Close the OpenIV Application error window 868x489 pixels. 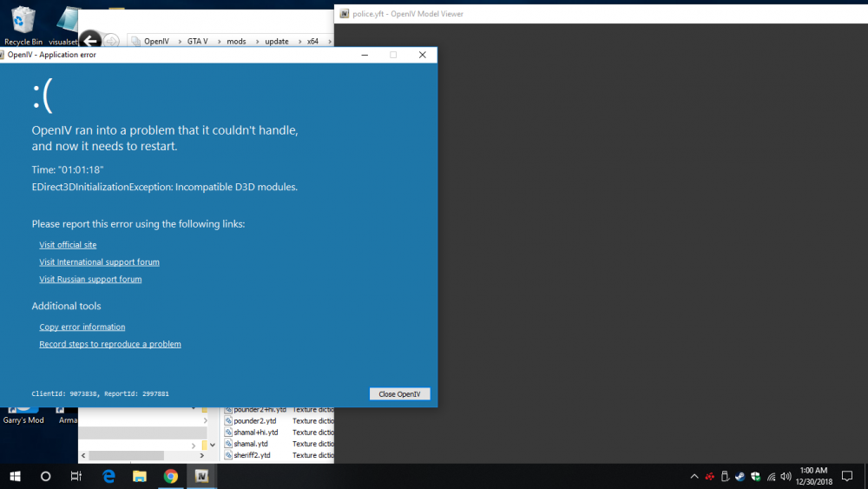[423, 55]
